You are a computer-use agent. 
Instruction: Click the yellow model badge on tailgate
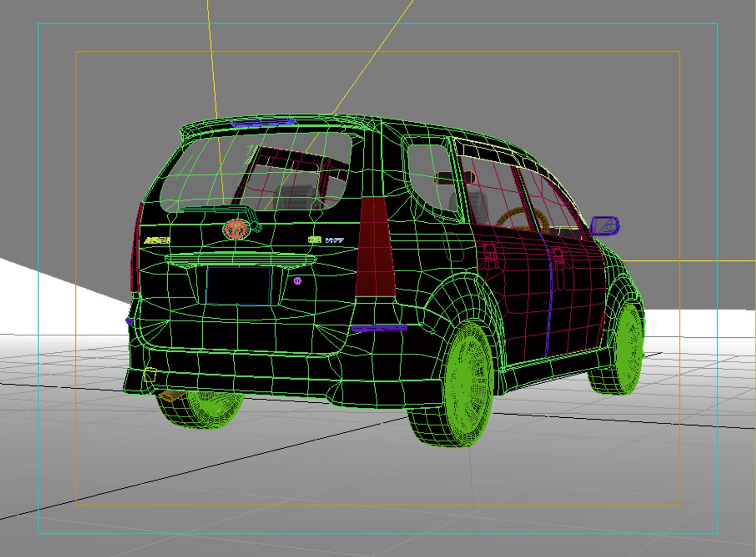[157, 240]
